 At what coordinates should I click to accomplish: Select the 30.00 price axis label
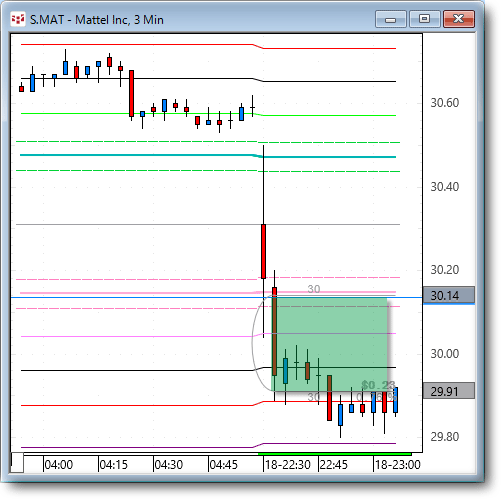click(445, 354)
